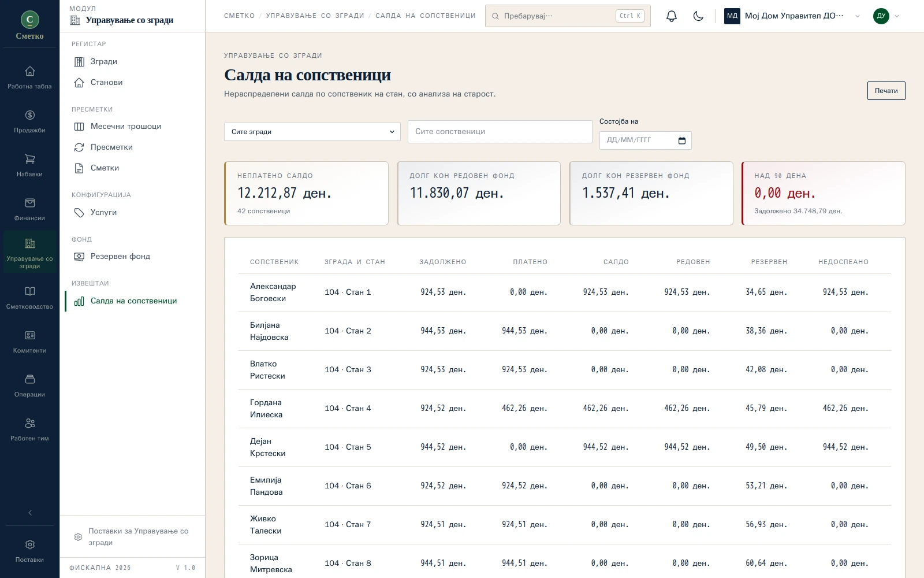Click the Печати button

[x=886, y=91]
